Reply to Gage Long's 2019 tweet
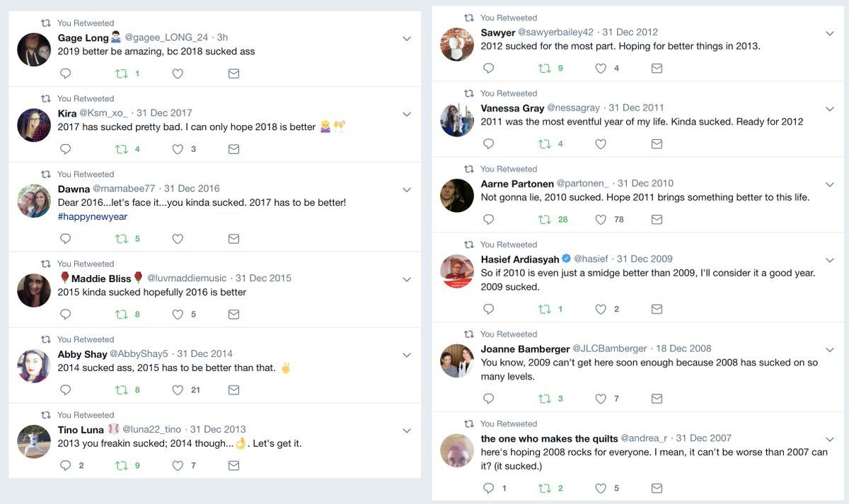 pyautogui.click(x=65, y=74)
